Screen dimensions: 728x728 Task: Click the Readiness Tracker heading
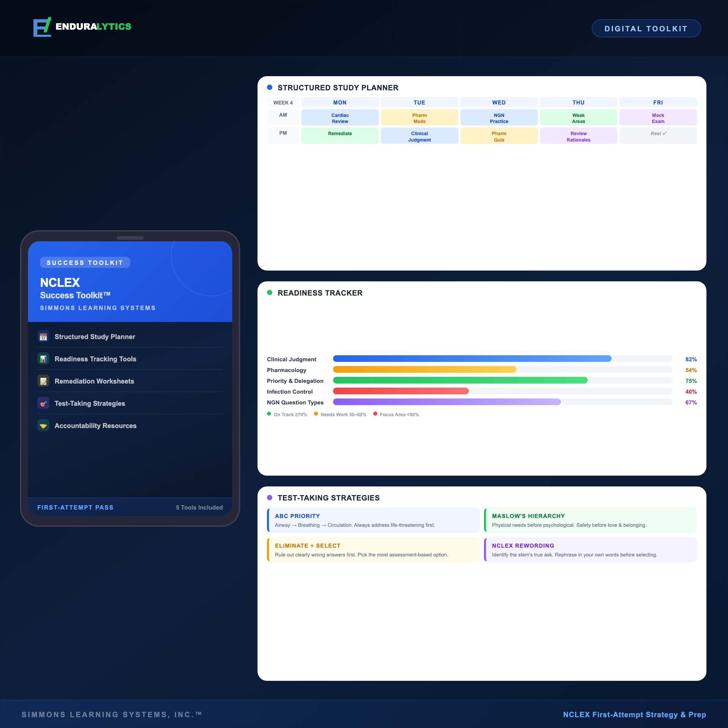(x=320, y=293)
